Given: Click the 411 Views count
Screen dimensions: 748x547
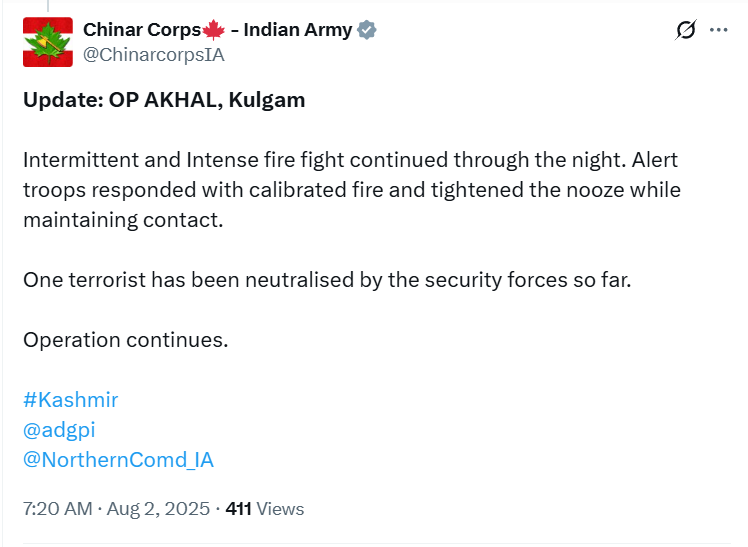Looking at the screenshot, I should [265, 509].
